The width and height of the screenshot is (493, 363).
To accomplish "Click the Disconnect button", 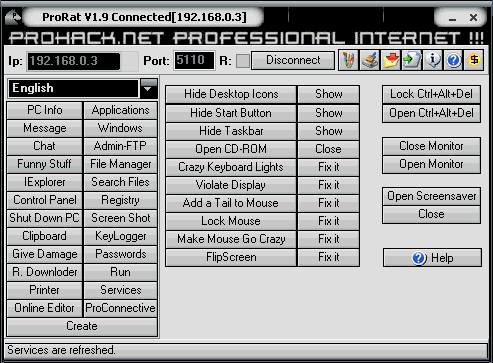I will click(x=293, y=60).
